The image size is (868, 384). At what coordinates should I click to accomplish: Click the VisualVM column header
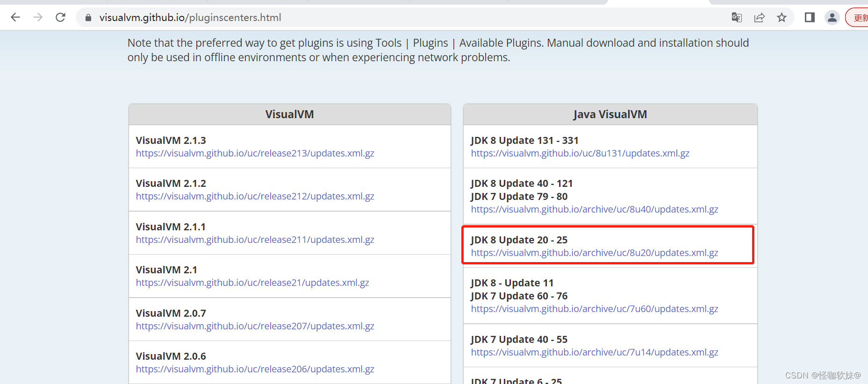290,114
